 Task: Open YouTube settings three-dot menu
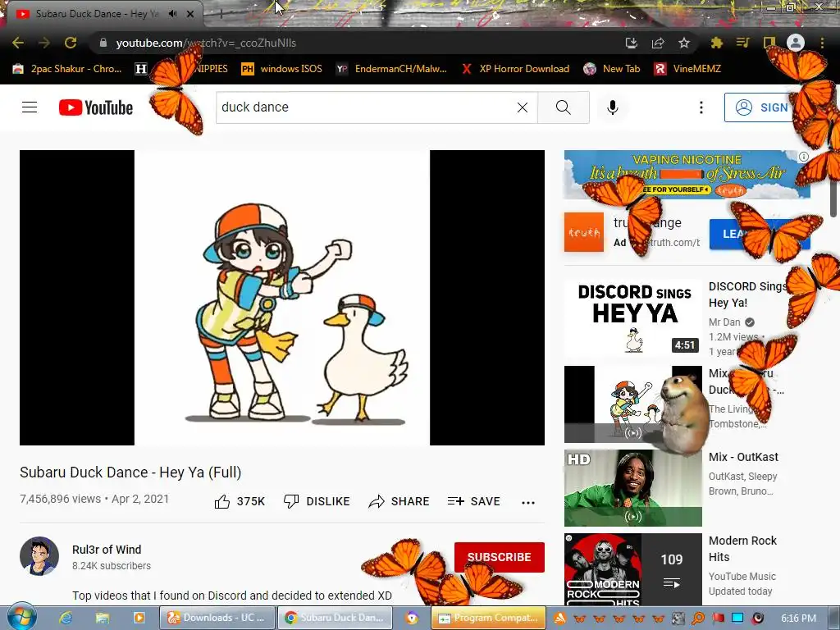click(x=701, y=107)
